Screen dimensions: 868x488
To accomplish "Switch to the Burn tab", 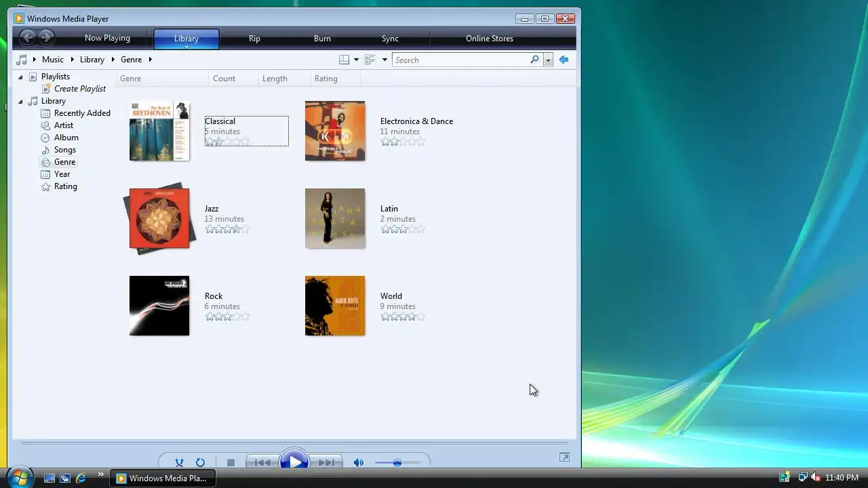I will pos(322,39).
